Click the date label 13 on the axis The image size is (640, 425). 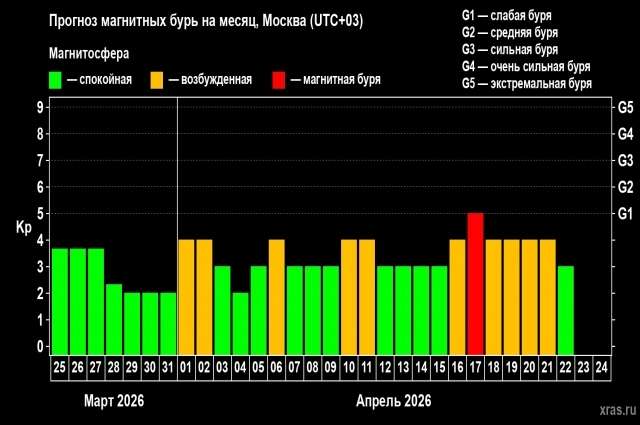pos(403,367)
